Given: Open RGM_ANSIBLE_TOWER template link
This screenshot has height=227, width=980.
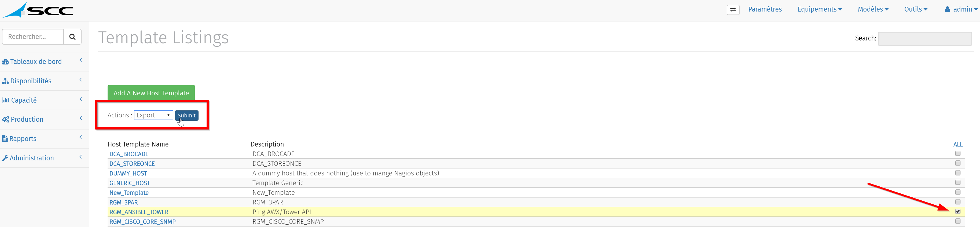Looking at the screenshot, I should [x=139, y=212].
